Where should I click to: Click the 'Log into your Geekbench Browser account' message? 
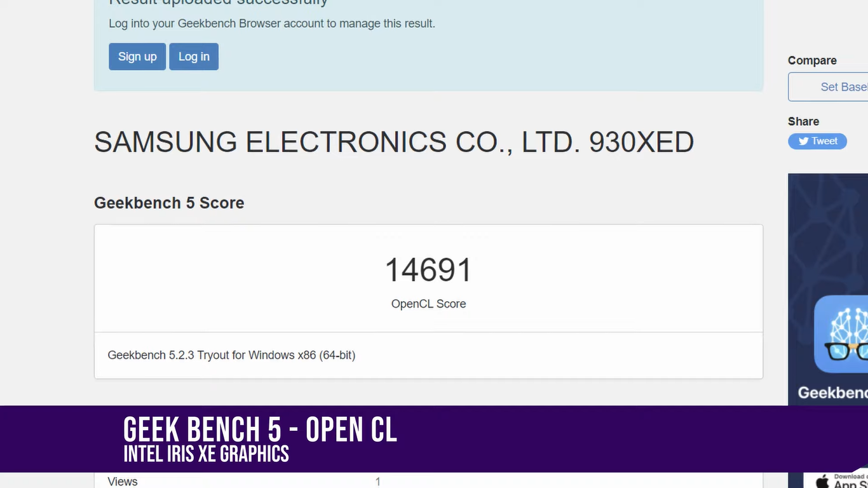[272, 24]
